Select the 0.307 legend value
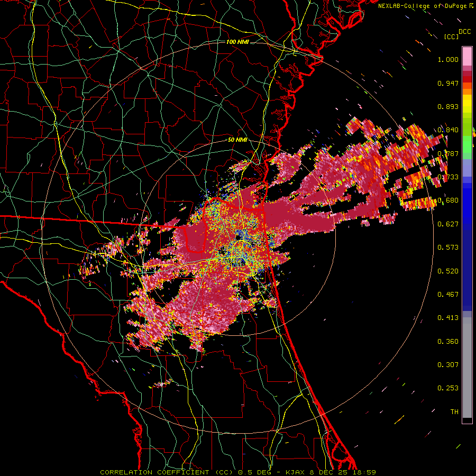Screen dimensions: 476x476 [448, 365]
